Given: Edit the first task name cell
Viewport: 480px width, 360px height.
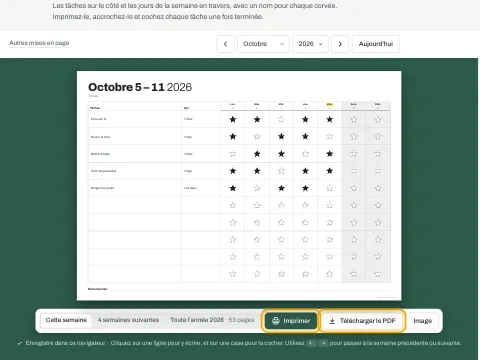Looking at the screenshot, I should [135, 119].
